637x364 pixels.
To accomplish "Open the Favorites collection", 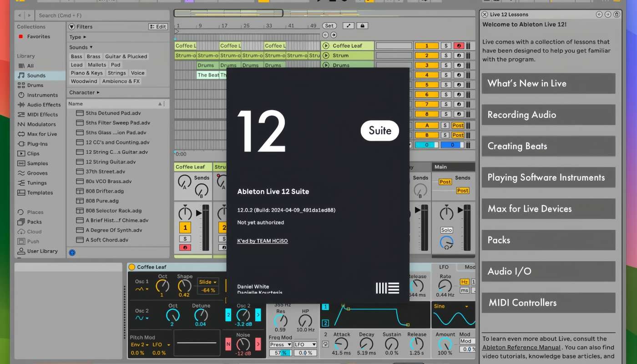I will 39,36.
